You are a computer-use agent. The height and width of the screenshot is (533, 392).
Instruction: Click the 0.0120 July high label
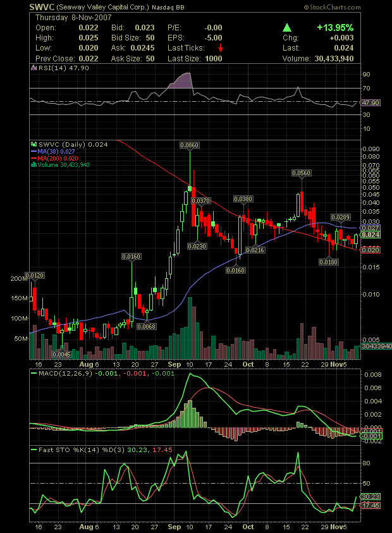[x=35, y=275]
